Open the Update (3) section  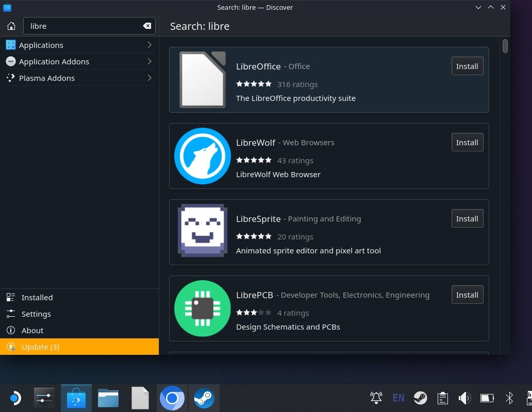(x=40, y=347)
